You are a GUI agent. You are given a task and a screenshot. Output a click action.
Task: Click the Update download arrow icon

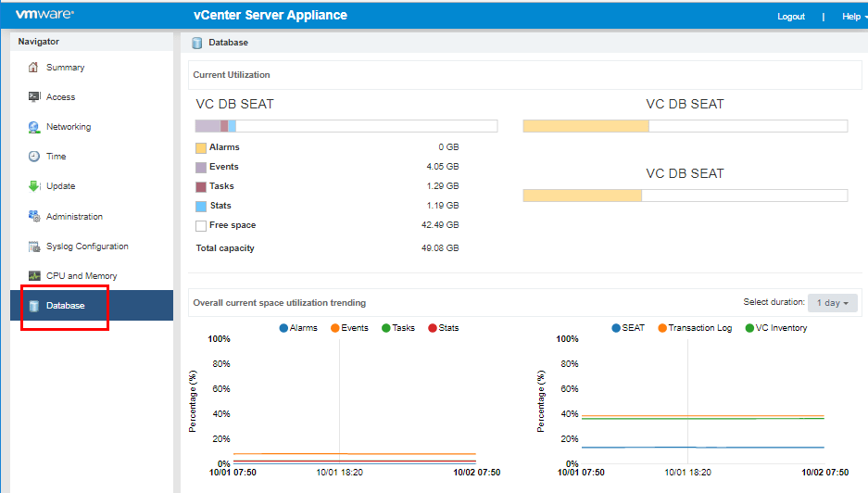(34, 186)
